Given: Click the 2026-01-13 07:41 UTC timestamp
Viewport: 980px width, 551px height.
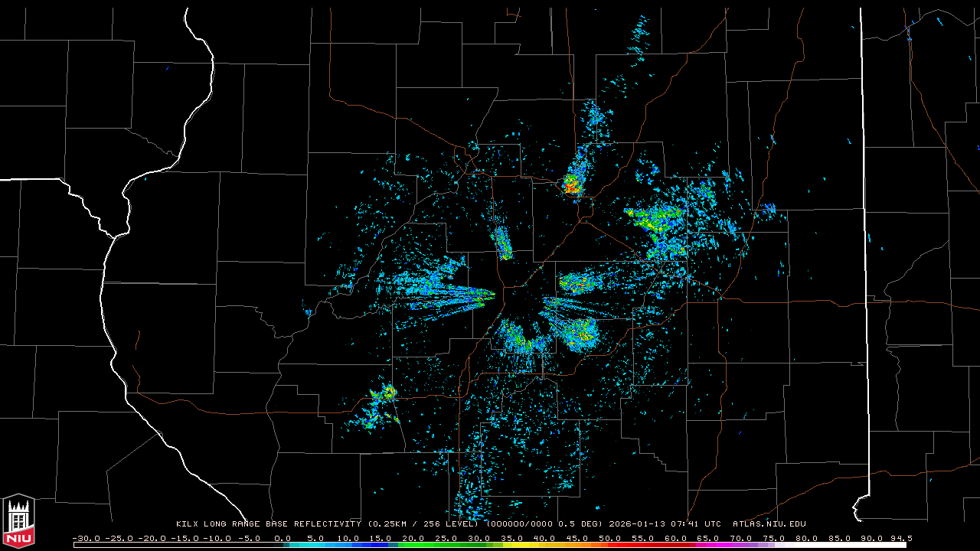Looking at the screenshot, I should point(665,524).
